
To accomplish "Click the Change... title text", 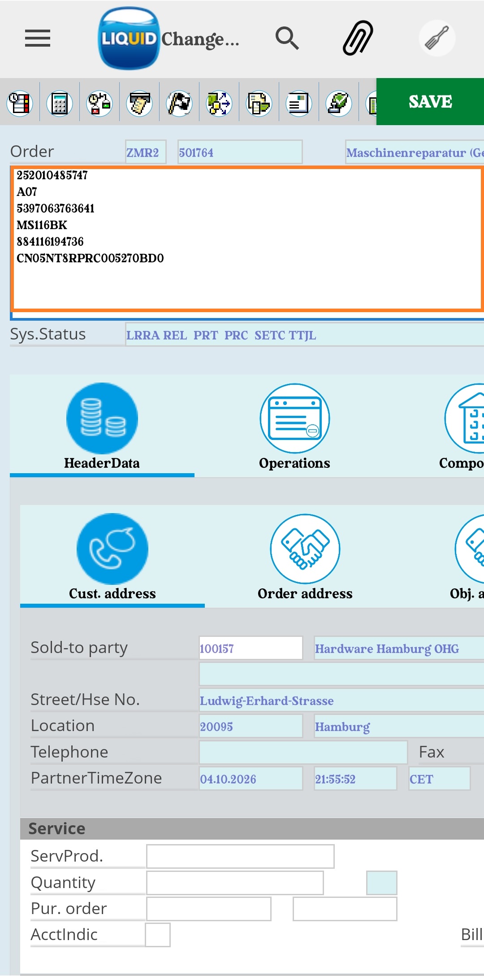I will (200, 39).
